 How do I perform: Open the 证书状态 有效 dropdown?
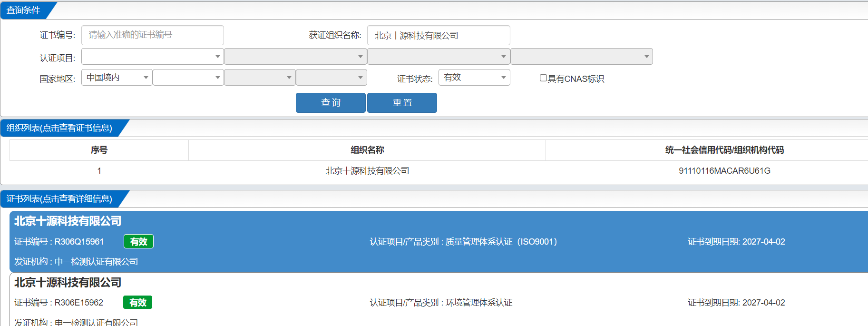(x=474, y=78)
